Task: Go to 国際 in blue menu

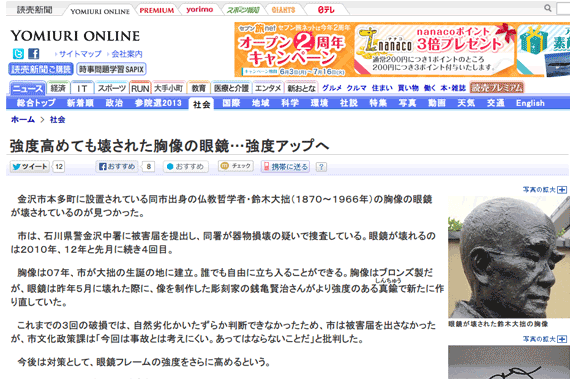Action: [x=231, y=103]
